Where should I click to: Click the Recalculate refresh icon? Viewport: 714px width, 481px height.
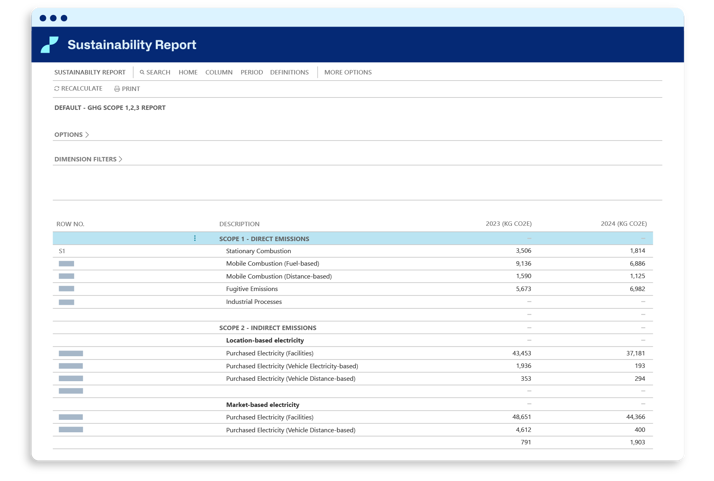click(57, 89)
